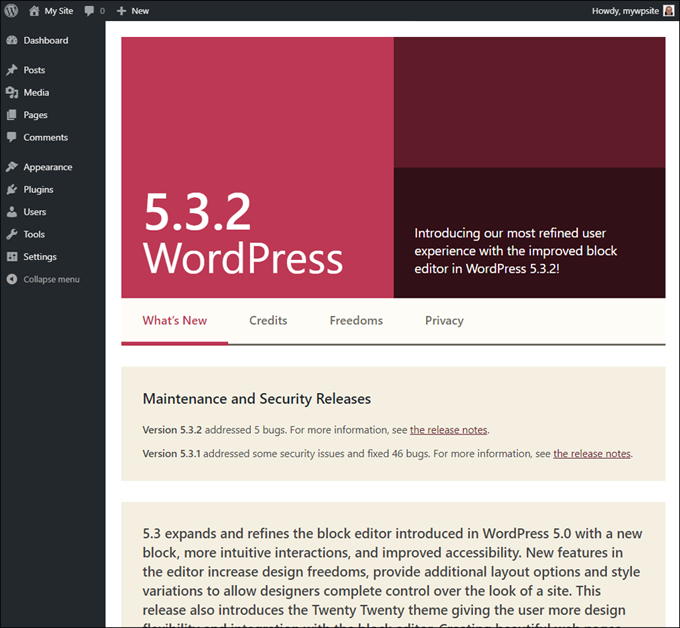The image size is (680, 628).
Task: Open the Dashboard menu item
Action: [x=46, y=40]
